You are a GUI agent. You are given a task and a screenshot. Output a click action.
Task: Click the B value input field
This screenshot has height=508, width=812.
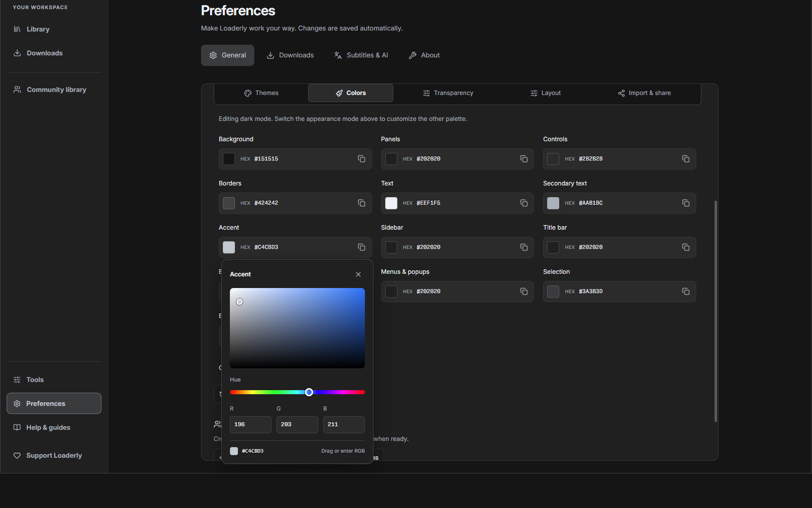click(x=344, y=425)
